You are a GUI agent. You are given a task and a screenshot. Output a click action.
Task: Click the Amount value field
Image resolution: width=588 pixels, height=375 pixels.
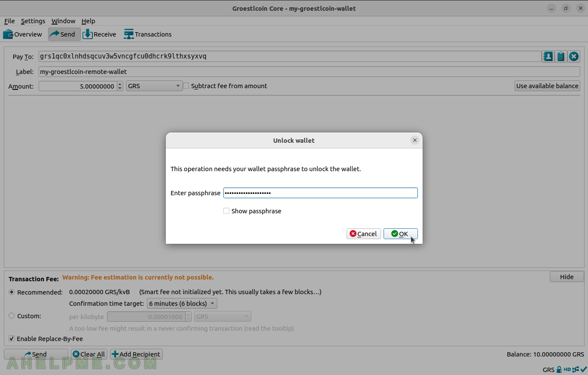[x=78, y=86]
